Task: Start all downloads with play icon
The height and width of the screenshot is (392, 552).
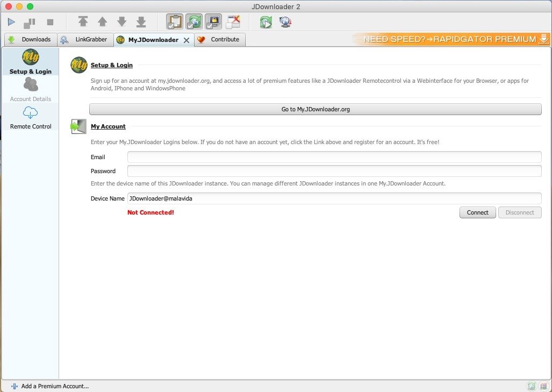Action: pos(11,22)
